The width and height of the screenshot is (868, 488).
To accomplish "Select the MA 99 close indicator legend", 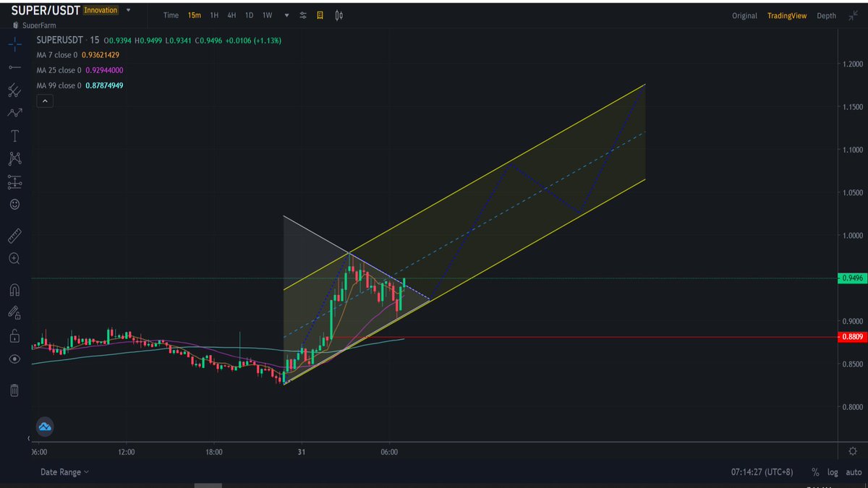I will coord(80,85).
